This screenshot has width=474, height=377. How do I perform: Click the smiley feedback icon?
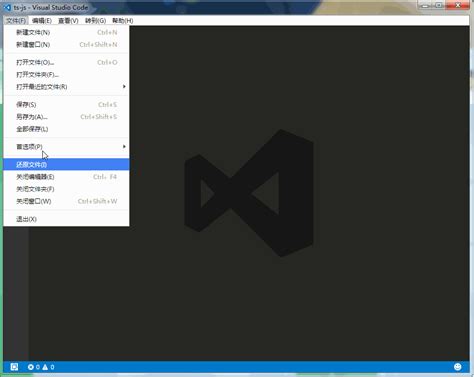[458, 367]
